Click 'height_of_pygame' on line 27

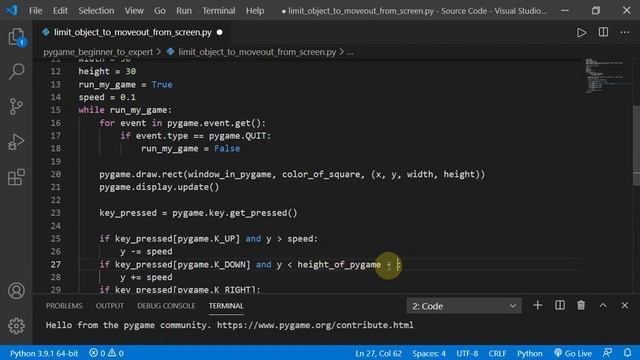(339, 264)
